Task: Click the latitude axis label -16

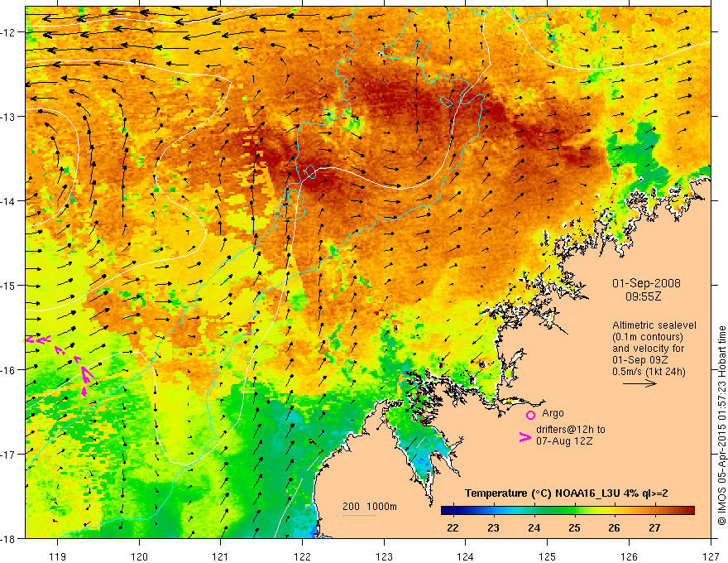Action: [x=9, y=370]
